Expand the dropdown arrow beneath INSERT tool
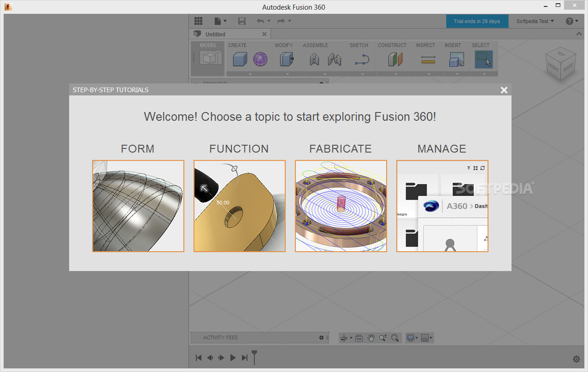588x372 pixels. coord(456,74)
